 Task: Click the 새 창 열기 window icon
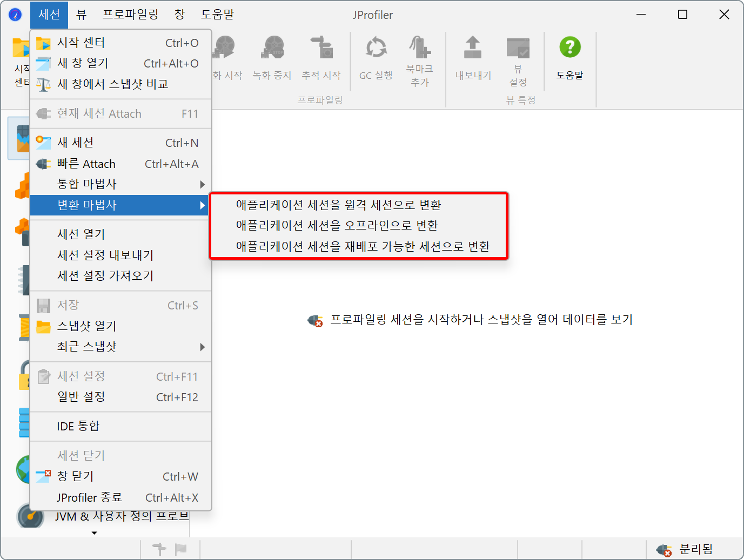click(43, 63)
